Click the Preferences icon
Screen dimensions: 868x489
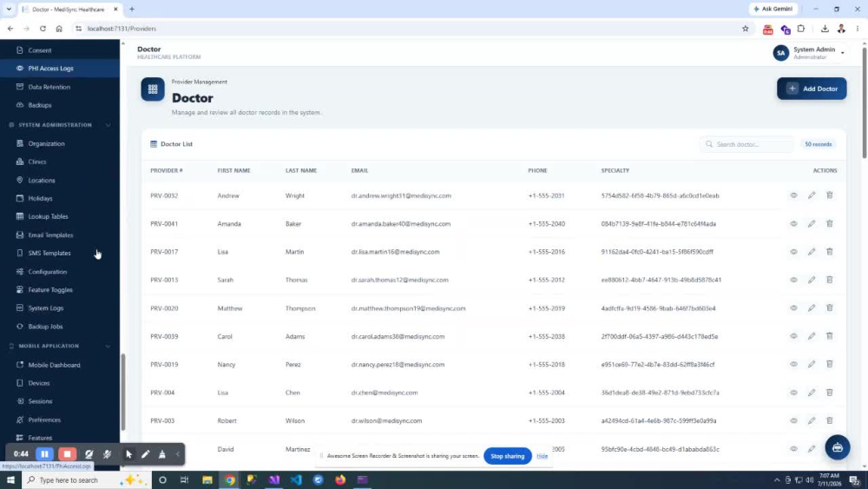(x=20, y=420)
